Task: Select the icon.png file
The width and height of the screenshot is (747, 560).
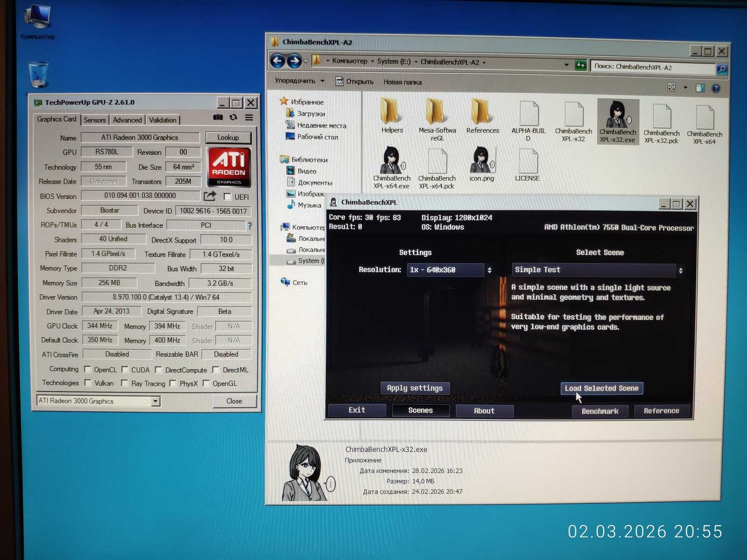Action: point(481,164)
